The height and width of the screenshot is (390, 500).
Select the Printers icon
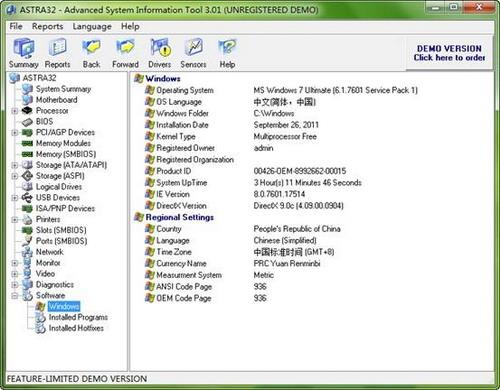27,219
